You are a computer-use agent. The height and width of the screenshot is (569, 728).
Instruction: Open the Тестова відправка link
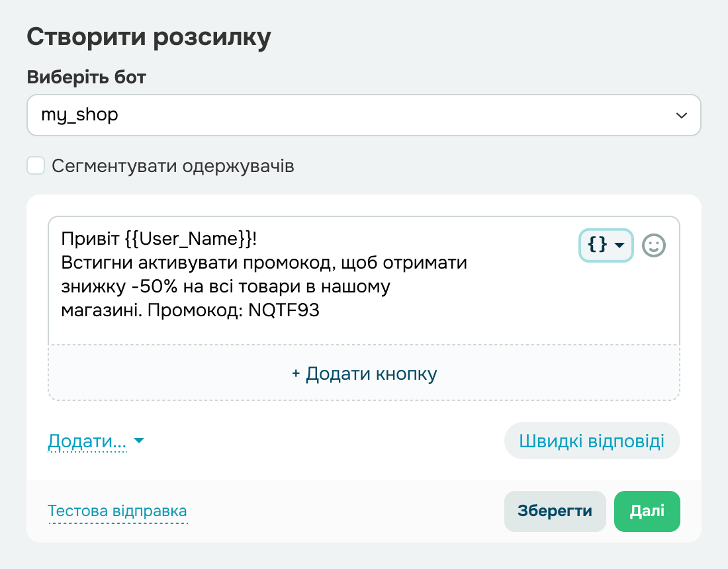tap(117, 511)
